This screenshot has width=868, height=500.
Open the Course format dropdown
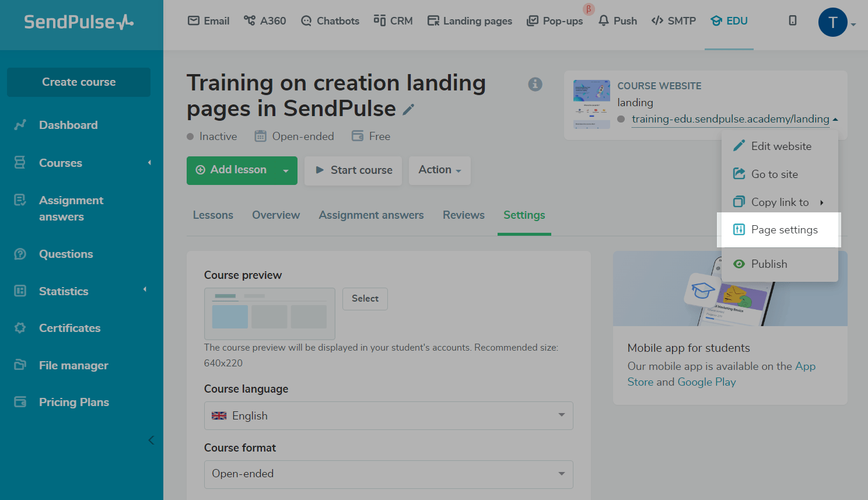click(x=388, y=474)
